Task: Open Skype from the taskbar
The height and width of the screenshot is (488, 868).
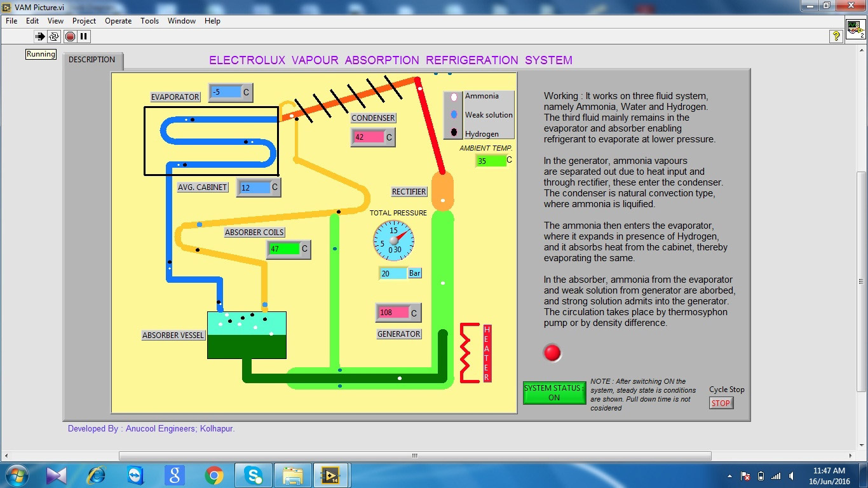Action: [x=254, y=475]
